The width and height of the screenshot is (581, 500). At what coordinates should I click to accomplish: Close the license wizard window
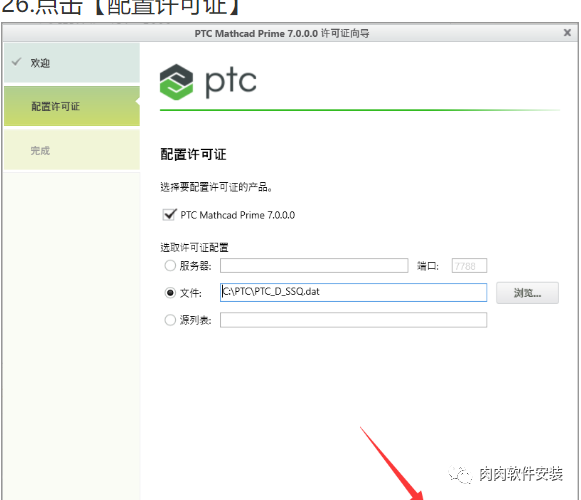point(567,33)
